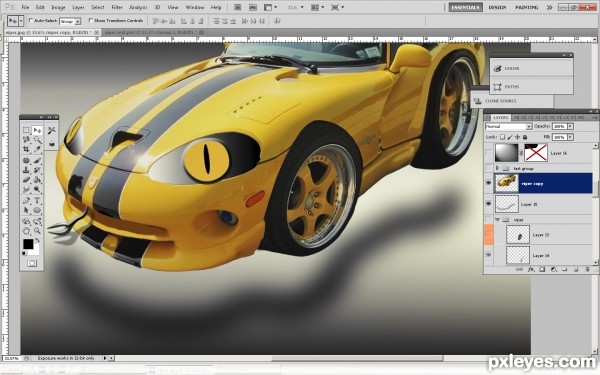Open the docked tools icon with crossed brushes
The height and width of the screenshot is (375, 600).
(52, 130)
